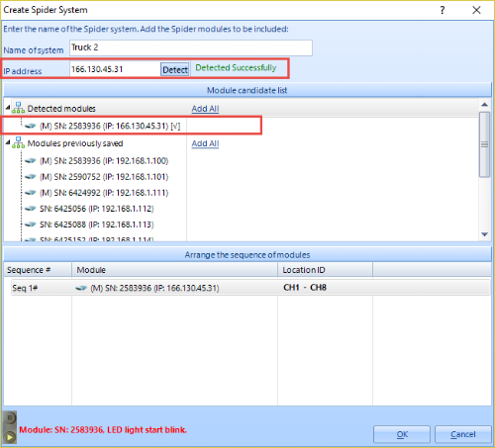The image size is (495, 448).
Task: Click the Detect button
Action: (x=175, y=69)
